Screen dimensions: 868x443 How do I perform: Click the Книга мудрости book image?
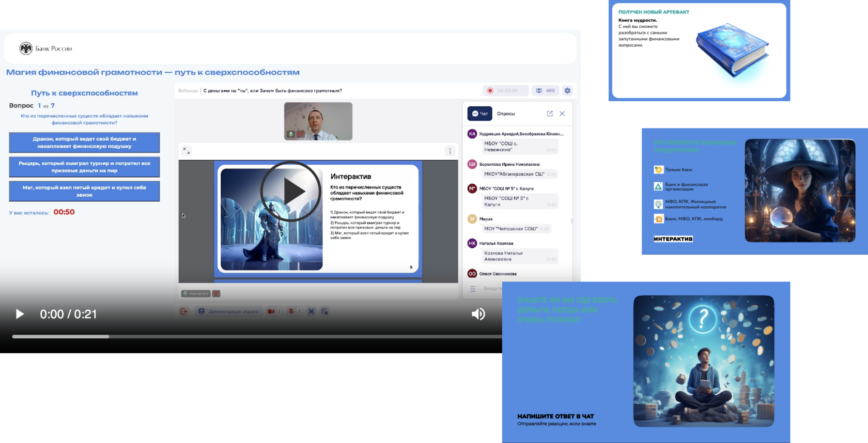coord(733,50)
